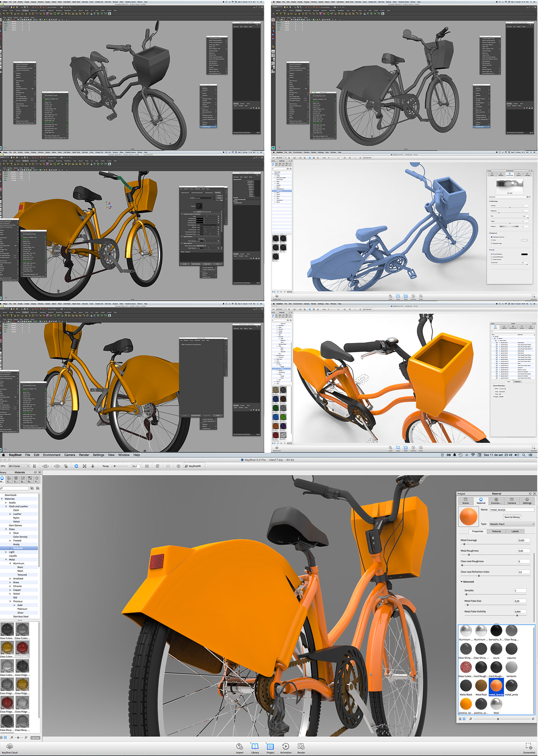
Task: Click the Import icon in bottom toolbar
Action: tap(240, 748)
